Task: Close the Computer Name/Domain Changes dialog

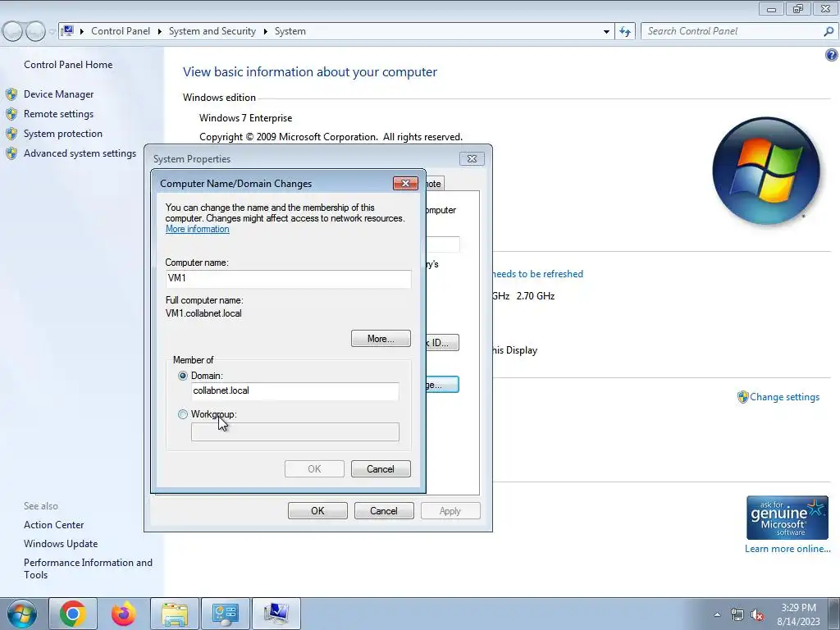Action: (405, 183)
